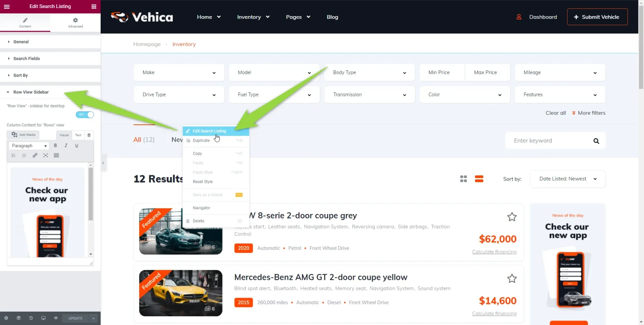Click the UPDATE button
The height and width of the screenshot is (325, 644).
pyautogui.click(x=75, y=319)
